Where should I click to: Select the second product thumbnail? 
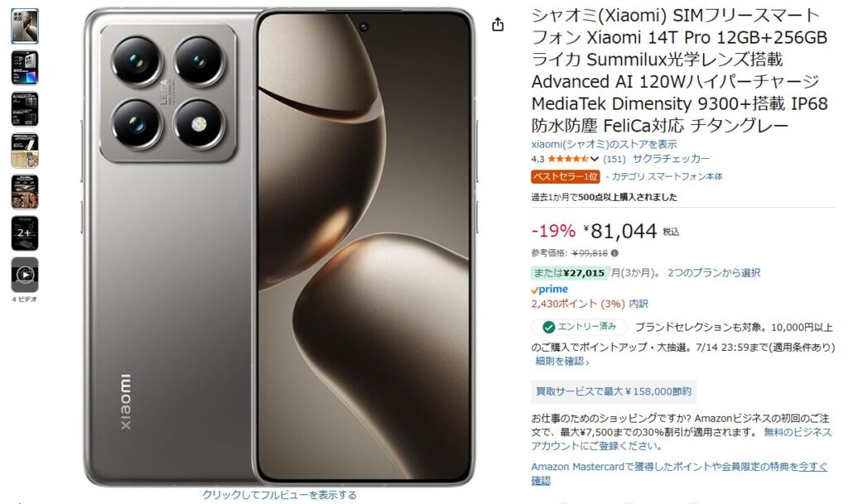pyautogui.click(x=25, y=68)
